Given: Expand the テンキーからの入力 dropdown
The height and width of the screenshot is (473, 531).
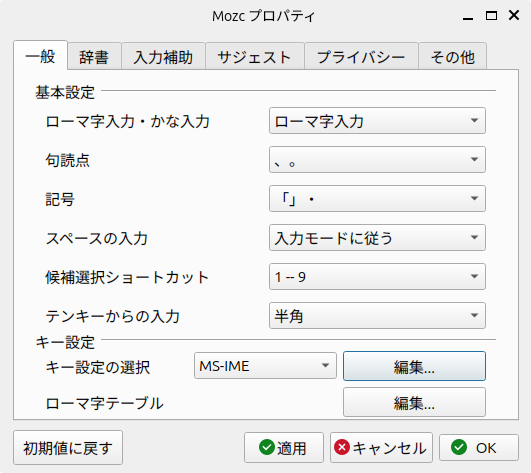Looking at the screenshot, I should pos(377,316).
